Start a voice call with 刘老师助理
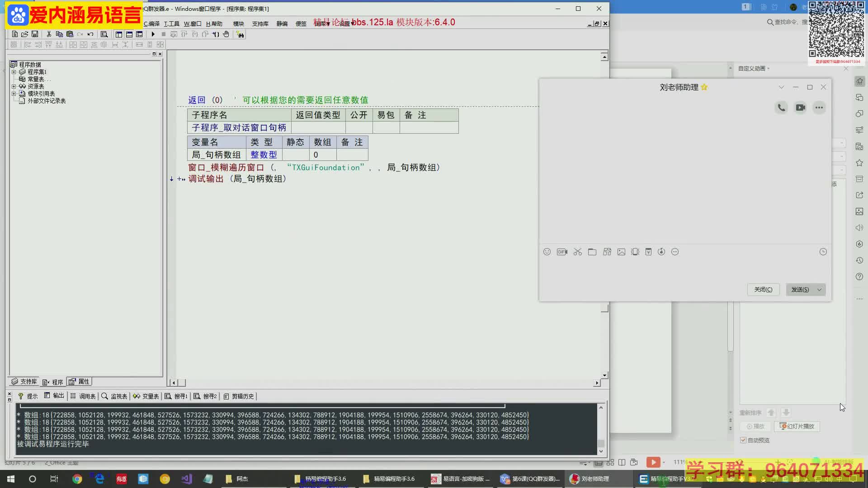The width and height of the screenshot is (868, 488). [781, 108]
